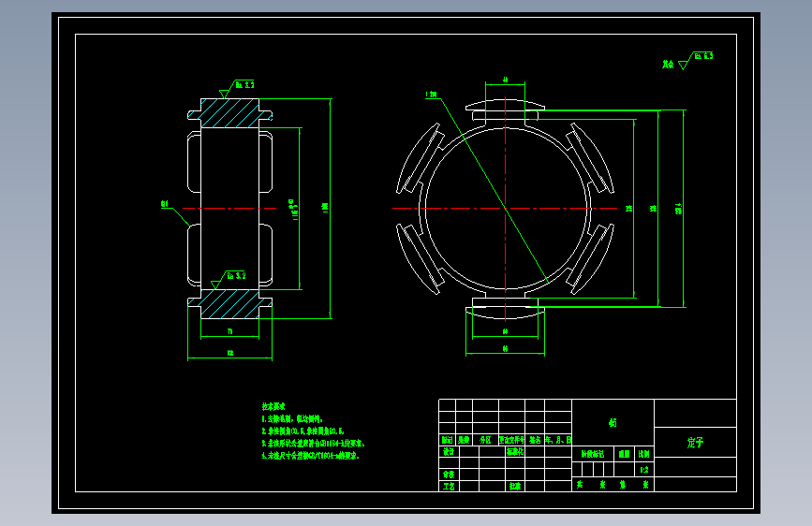Click the 比例 label cell
The width and height of the screenshot is (812, 526).
(643, 454)
